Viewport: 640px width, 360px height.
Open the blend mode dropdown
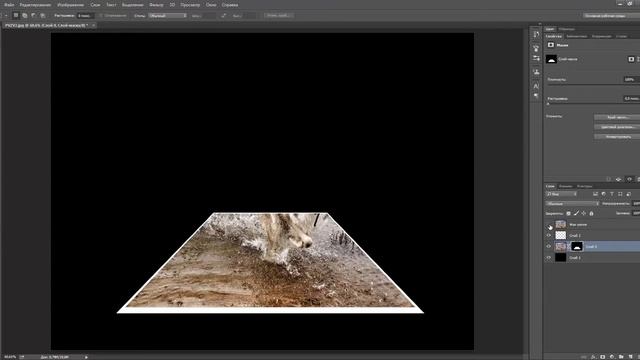[x=572, y=204]
